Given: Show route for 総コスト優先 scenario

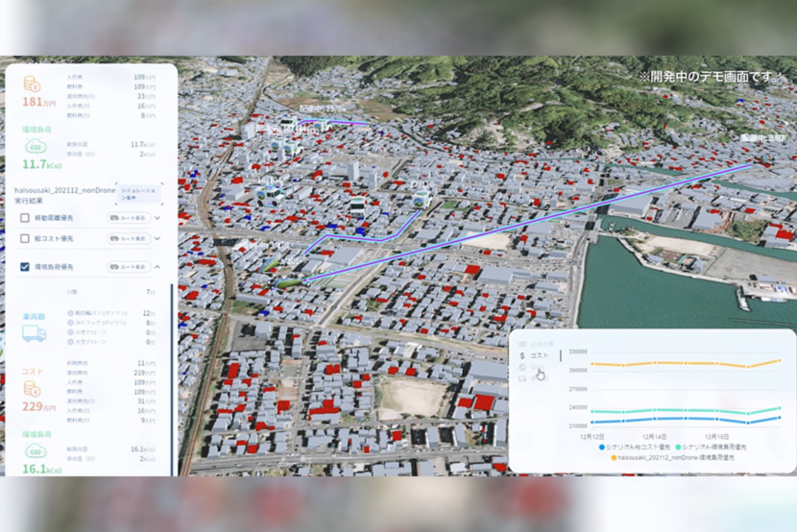Looking at the screenshot, I should [x=130, y=238].
